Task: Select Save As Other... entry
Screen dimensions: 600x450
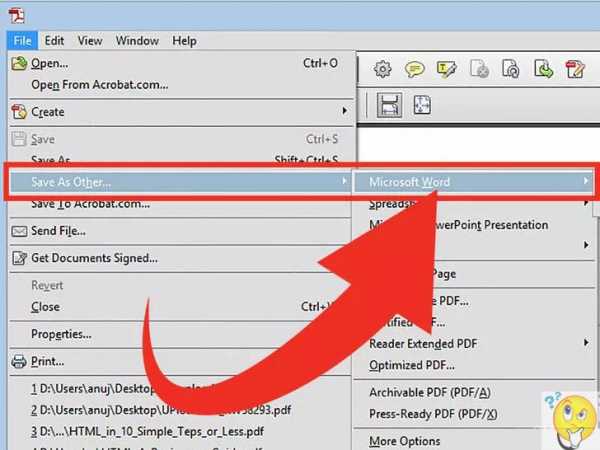Action: click(180, 182)
